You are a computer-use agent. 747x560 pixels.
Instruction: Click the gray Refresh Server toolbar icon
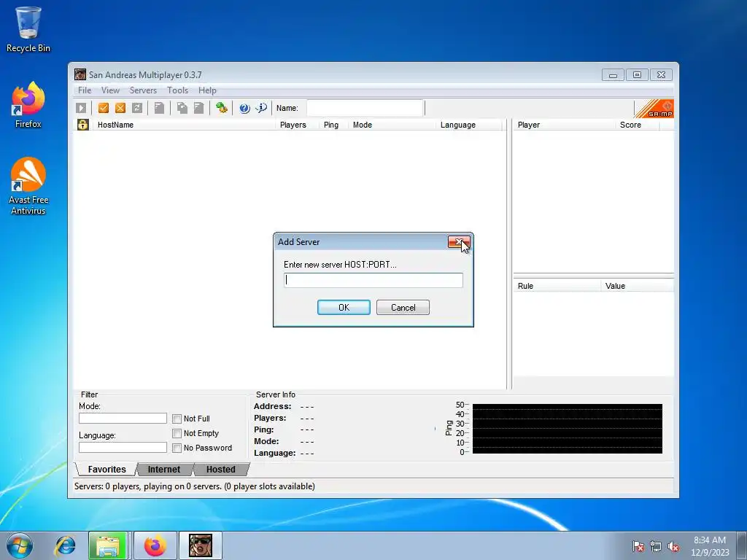[137, 108]
